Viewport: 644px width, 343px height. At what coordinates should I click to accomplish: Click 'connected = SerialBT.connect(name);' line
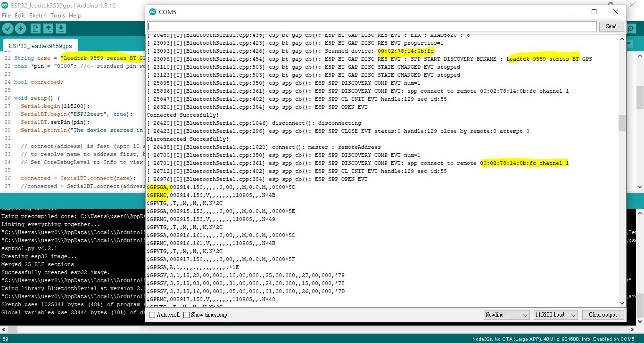78,178
